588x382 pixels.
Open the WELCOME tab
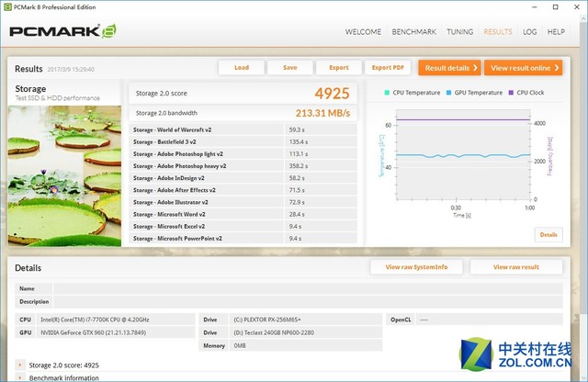pos(363,32)
